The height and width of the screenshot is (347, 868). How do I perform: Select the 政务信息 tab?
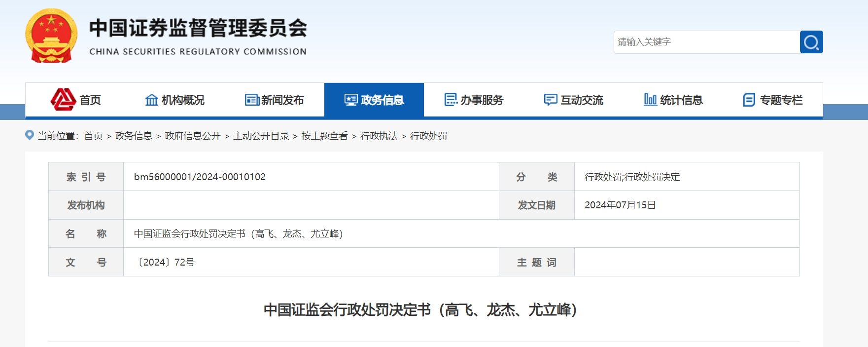(374, 100)
